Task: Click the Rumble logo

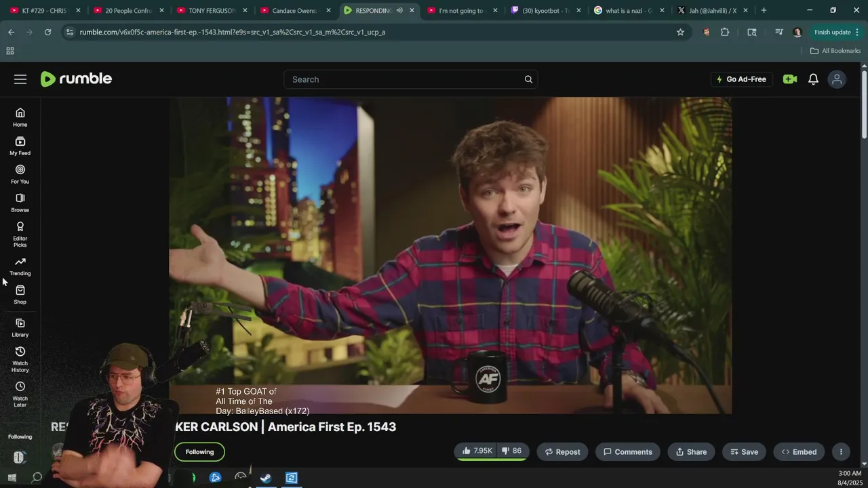Action: coord(76,79)
